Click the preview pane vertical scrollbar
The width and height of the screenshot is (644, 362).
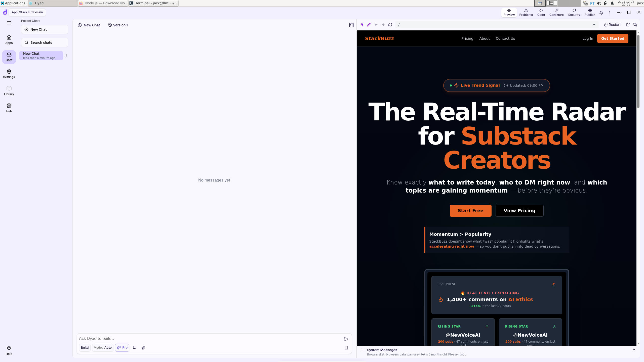pyautogui.click(x=638, y=71)
